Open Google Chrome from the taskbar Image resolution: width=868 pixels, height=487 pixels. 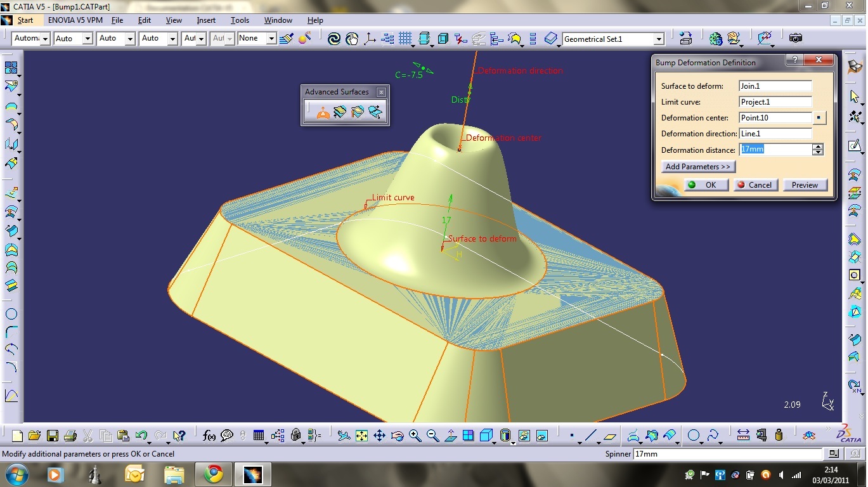click(213, 474)
